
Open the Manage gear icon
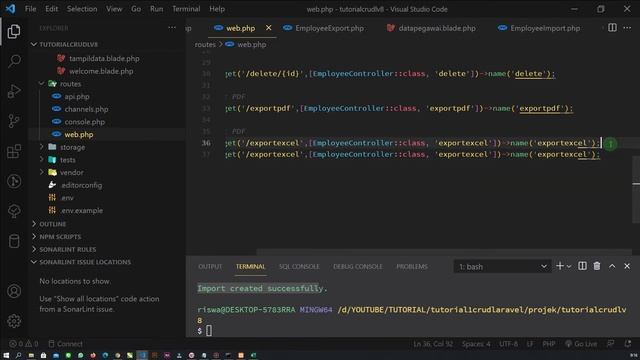(x=14, y=321)
